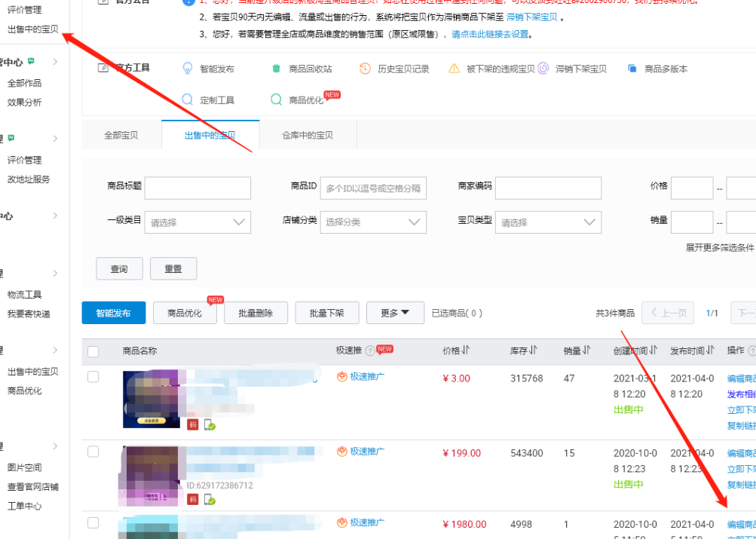Image resolution: width=756 pixels, height=539 pixels.
Task: Open 物流工具 in sidebar
Action: [25, 295]
